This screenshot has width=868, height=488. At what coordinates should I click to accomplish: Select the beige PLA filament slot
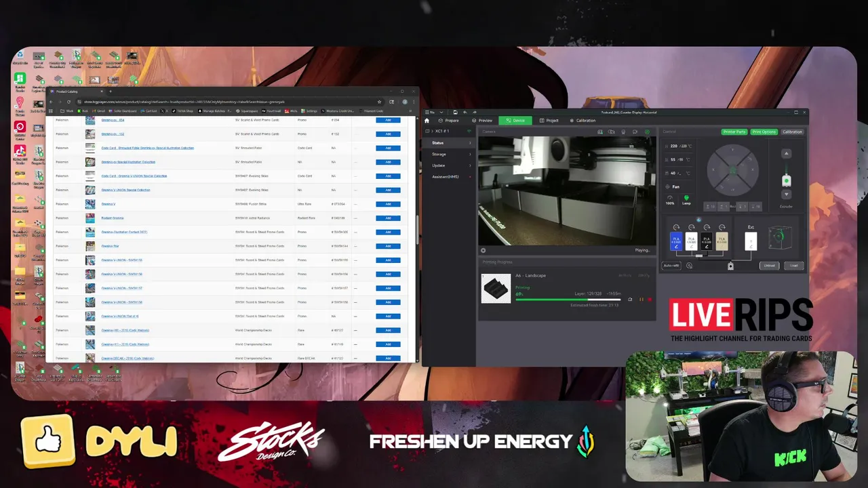pyautogui.click(x=722, y=241)
